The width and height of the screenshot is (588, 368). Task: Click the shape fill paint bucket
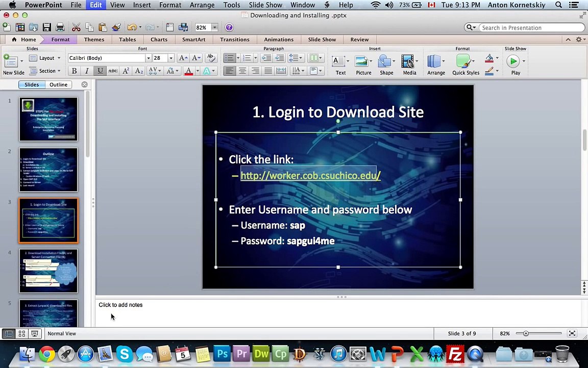[x=489, y=58]
